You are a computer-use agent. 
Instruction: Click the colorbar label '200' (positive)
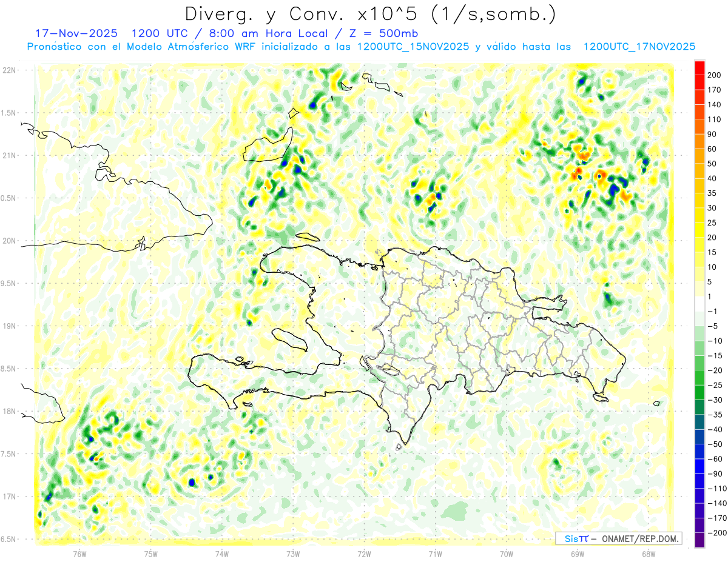click(715, 75)
